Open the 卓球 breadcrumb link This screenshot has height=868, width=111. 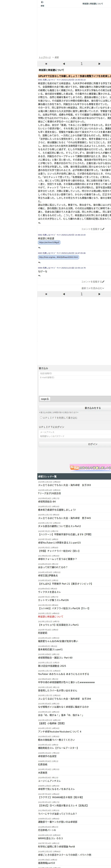[57, 57]
